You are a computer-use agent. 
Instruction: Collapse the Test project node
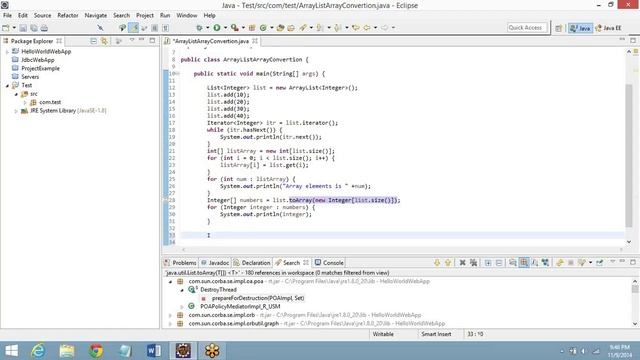tap(7, 85)
